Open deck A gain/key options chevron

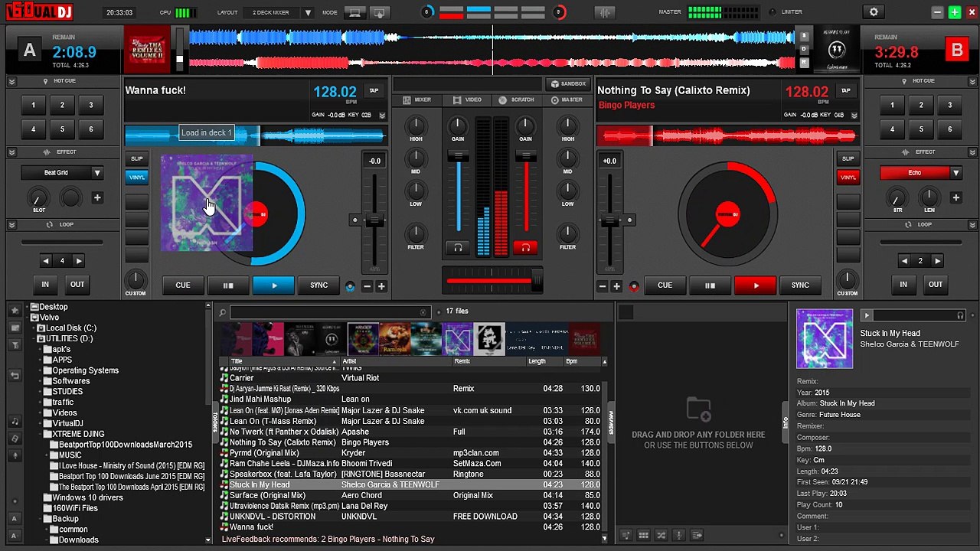click(381, 116)
